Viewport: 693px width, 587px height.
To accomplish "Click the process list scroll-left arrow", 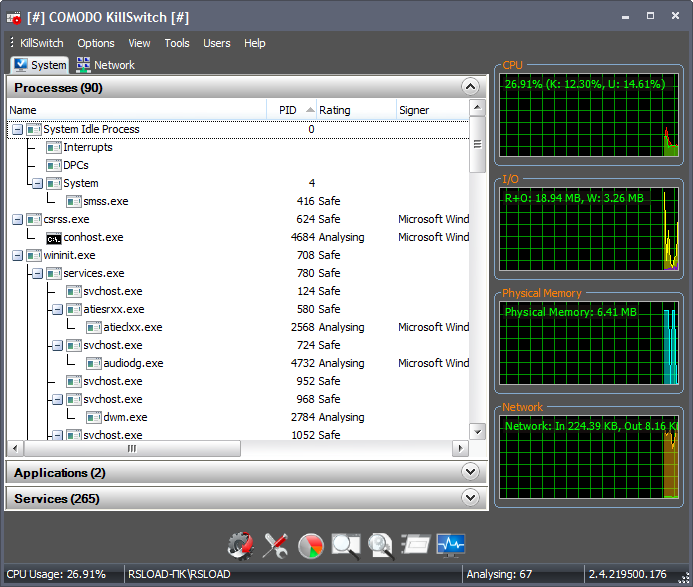I will [x=15, y=449].
